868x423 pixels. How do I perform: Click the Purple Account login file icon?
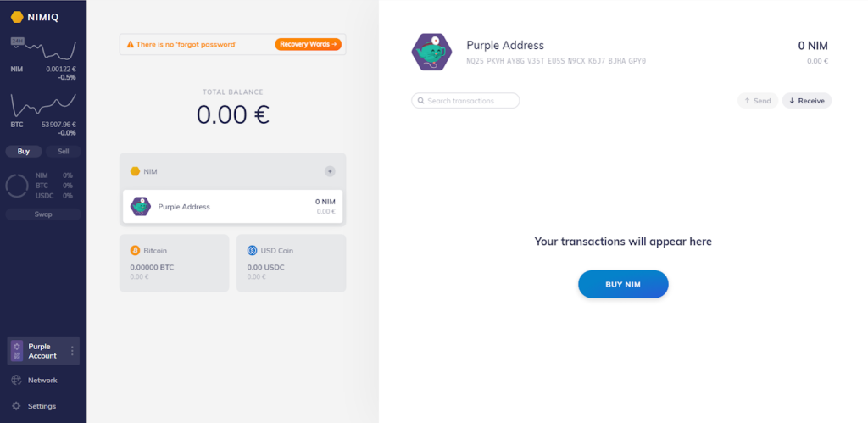pos(17,351)
